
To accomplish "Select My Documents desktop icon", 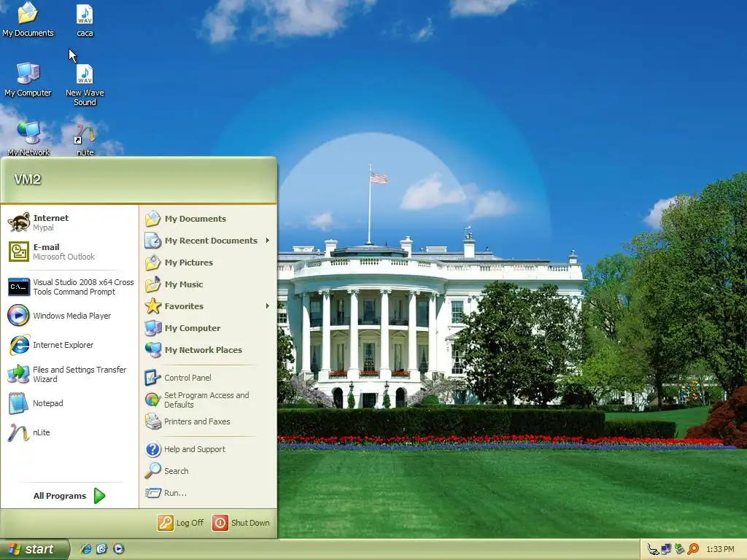I will 28,20.
